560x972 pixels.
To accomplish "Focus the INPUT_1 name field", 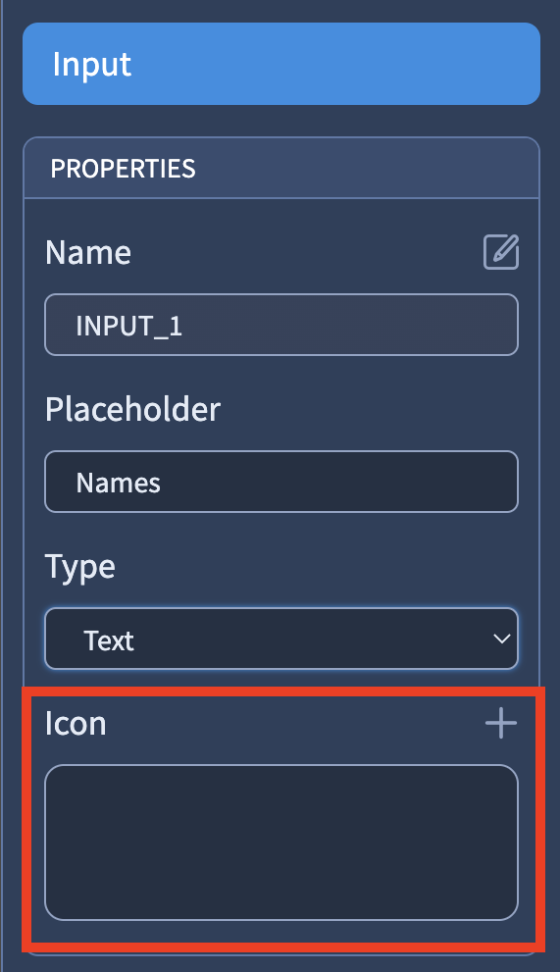I will coord(281,325).
